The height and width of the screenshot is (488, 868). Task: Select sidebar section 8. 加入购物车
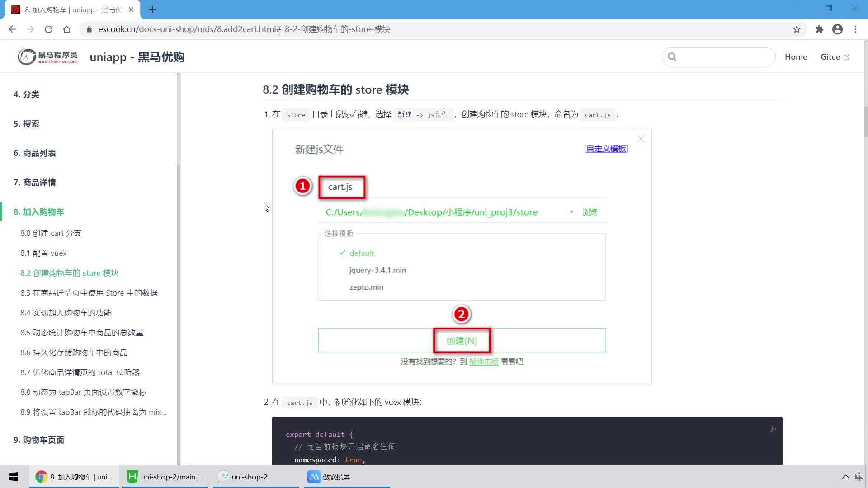39,212
